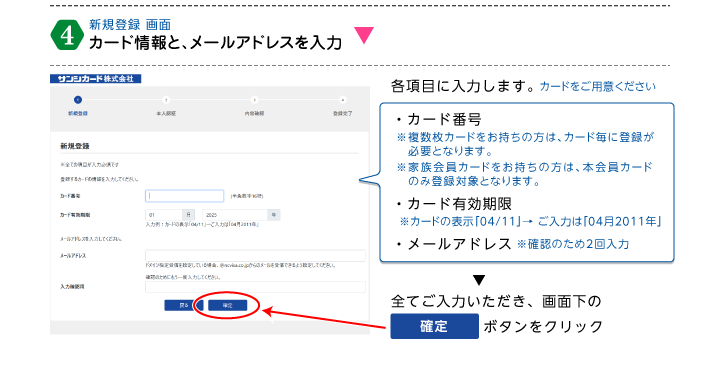Click the text ボタンをクリック
This screenshot has height=366, width=720.
click(543, 327)
